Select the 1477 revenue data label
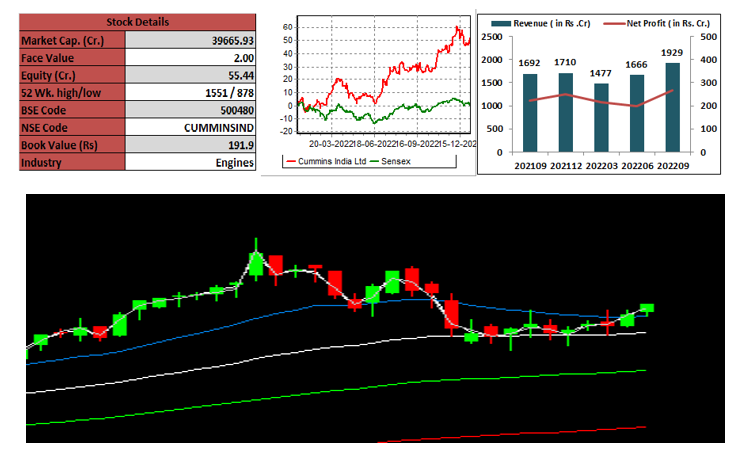Viewport: 740px width, 452px height. coord(600,74)
